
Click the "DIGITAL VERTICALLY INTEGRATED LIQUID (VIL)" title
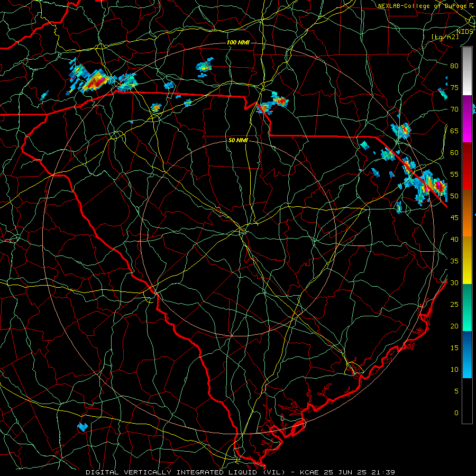tap(186, 472)
